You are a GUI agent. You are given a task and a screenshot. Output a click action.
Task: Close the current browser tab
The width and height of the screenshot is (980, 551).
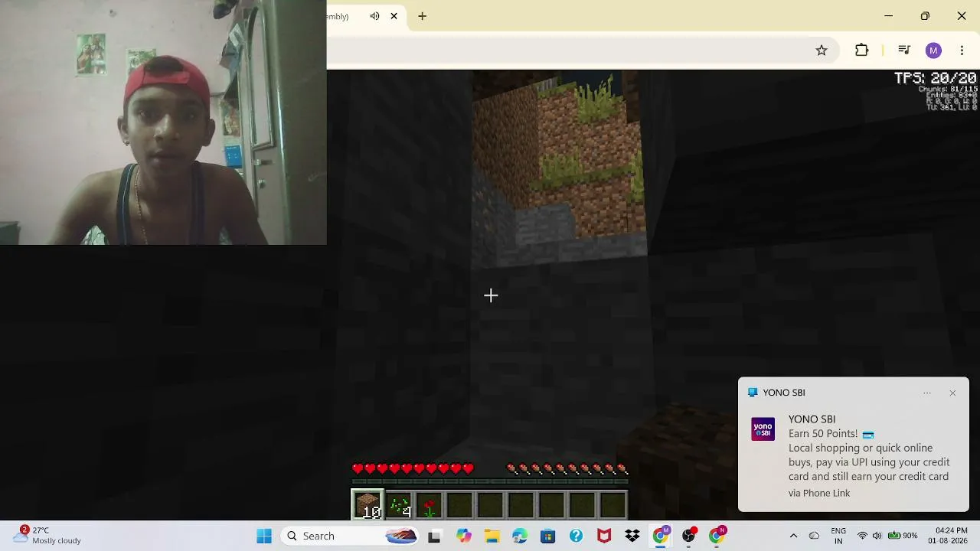(394, 16)
